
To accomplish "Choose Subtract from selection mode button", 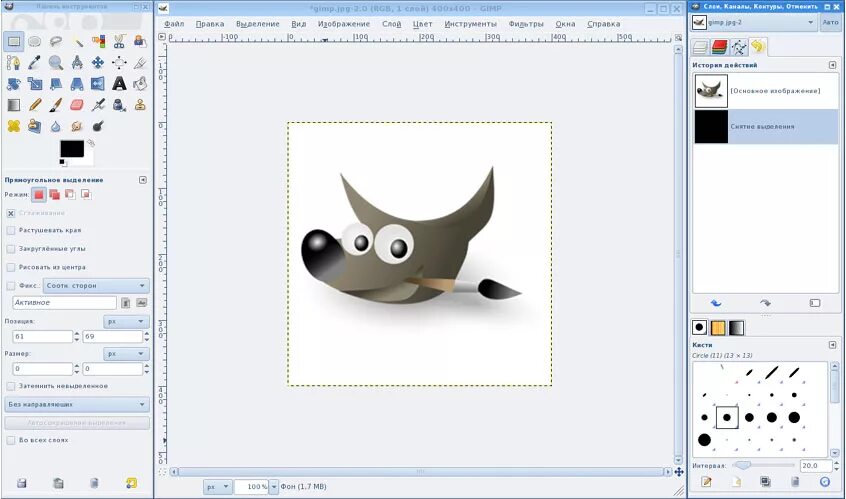I will click(x=70, y=195).
